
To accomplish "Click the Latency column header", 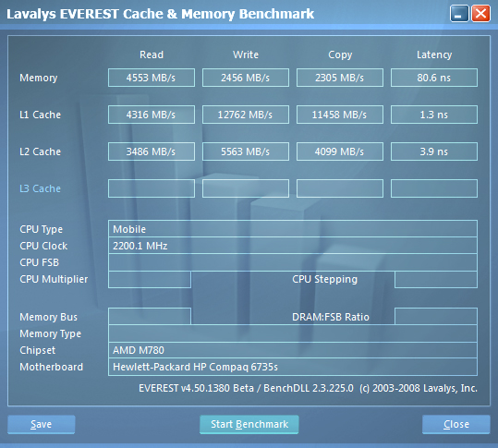I will tap(434, 54).
